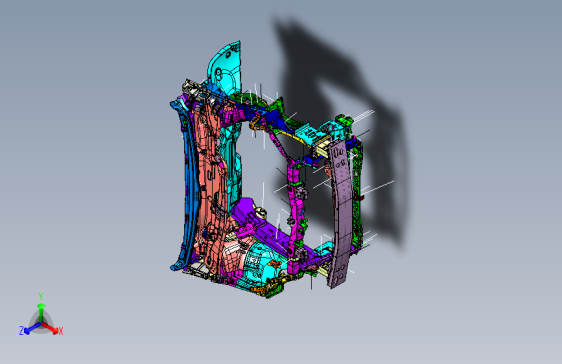Select the mauve perforated vertical beam
This screenshot has height=364, width=562.
pos(340,213)
